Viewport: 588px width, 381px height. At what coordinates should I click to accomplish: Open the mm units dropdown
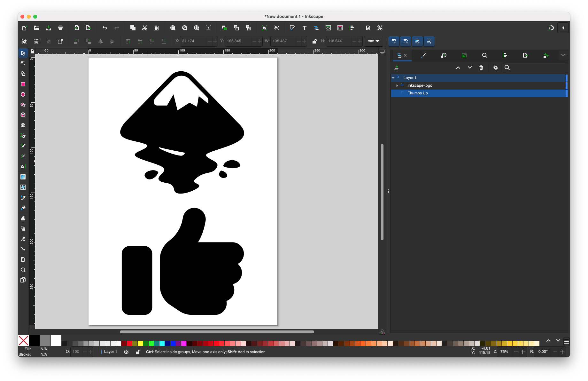click(x=373, y=41)
